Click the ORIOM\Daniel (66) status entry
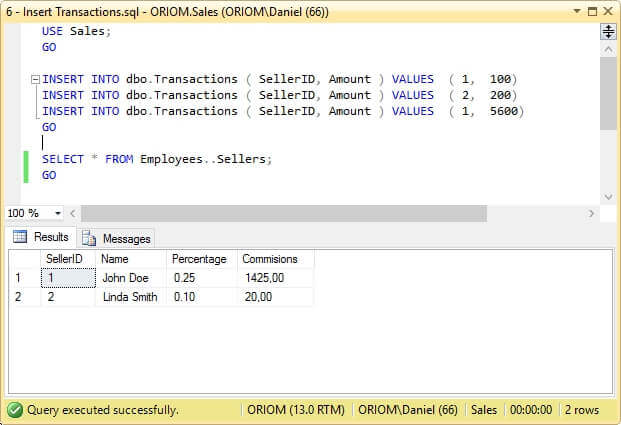The image size is (621, 425). click(x=408, y=410)
